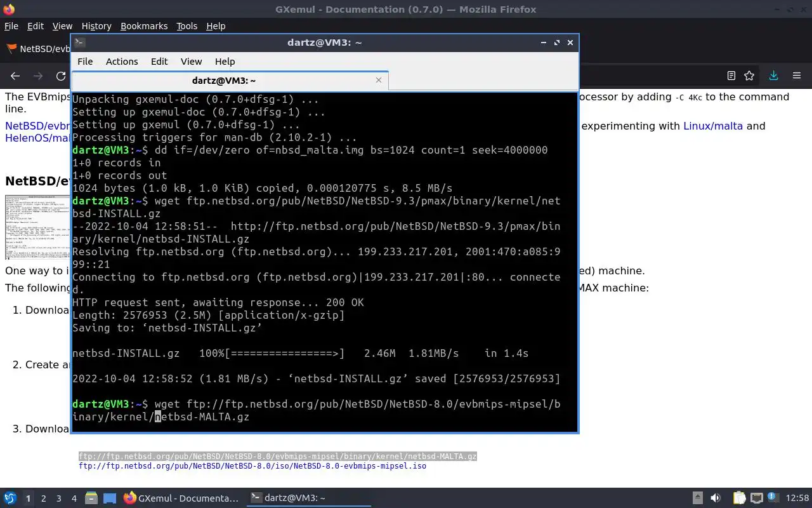Open Firefox Bookmarks menu
Image resolution: width=812 pixels, height=508 pixels.
(x=144, y=26)
